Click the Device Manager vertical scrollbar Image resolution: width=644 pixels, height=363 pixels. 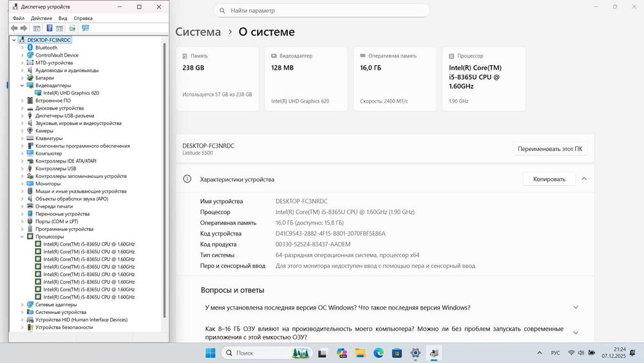click(x=164, y=180)
